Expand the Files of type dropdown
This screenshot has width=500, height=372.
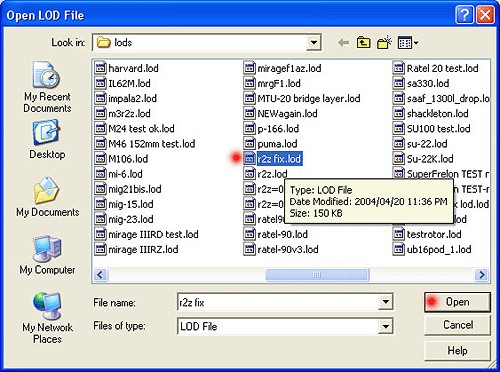point(386,326)
